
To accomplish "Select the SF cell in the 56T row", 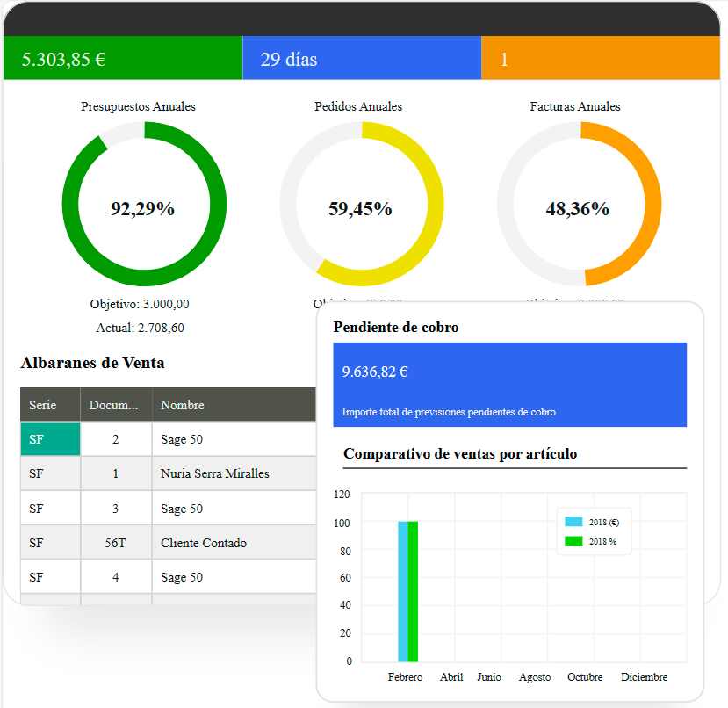I will coord(51,543).
